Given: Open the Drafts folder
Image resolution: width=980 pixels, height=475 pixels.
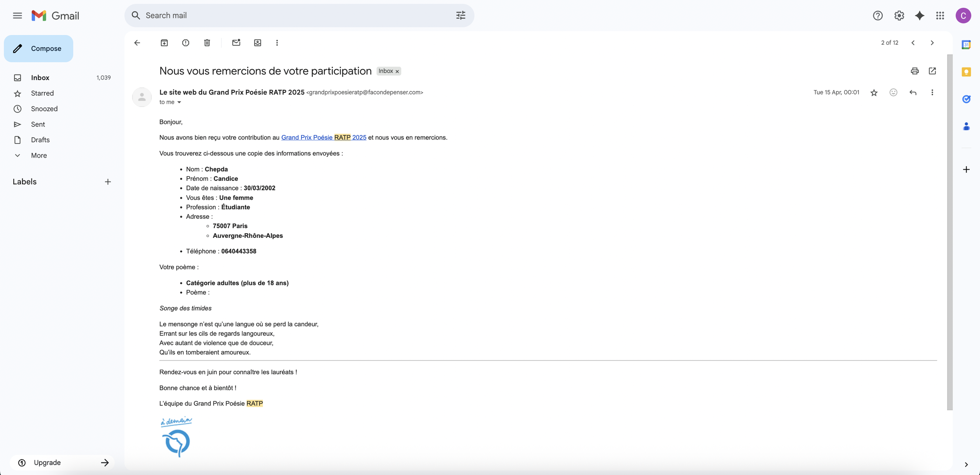Looking at the screenshot, I should pyautogui.click(x=40, y=140).
